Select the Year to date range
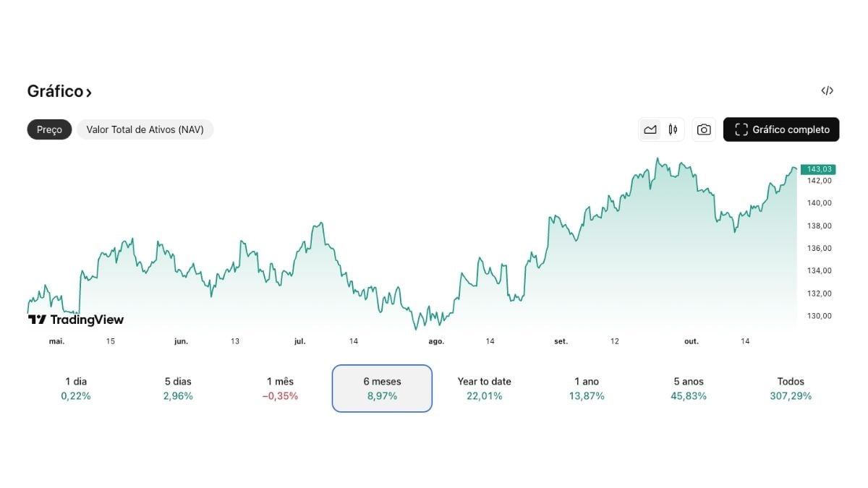This screenshot has height=488, width=868. pos(484,388)
